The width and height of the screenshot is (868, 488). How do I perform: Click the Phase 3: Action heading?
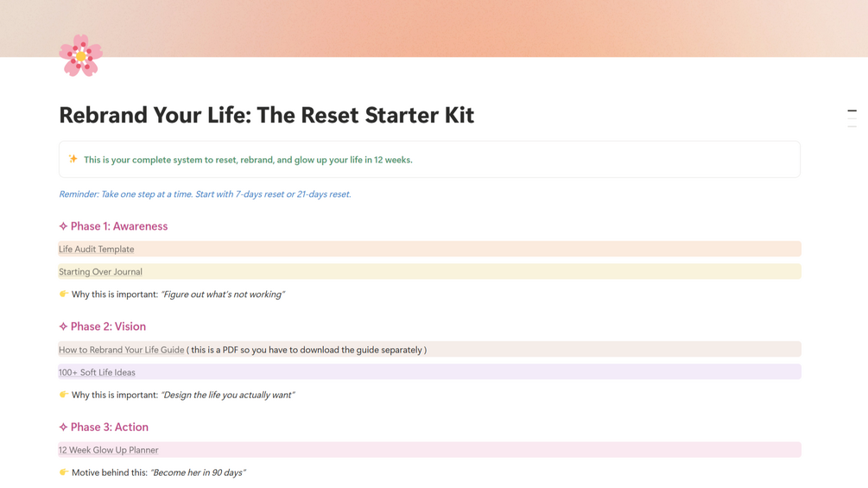pyautogui.click(x=104, y=428)
